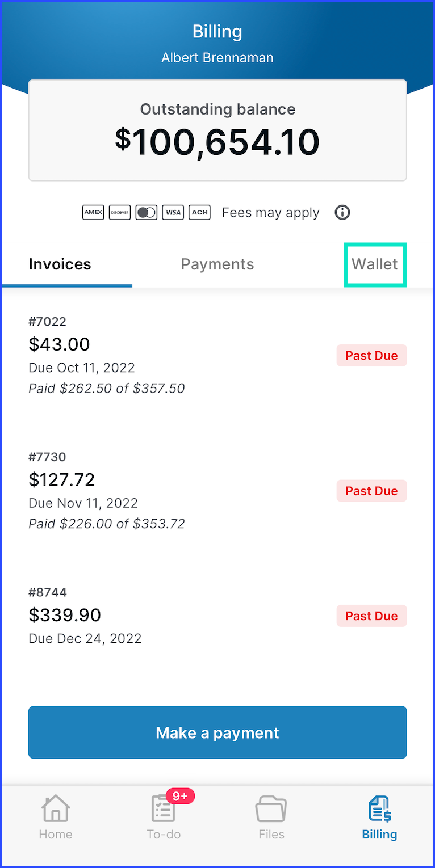This screenshot has width=435, height=868.
Task: Click the 9+ notification badge
Action: coord(180,796)
